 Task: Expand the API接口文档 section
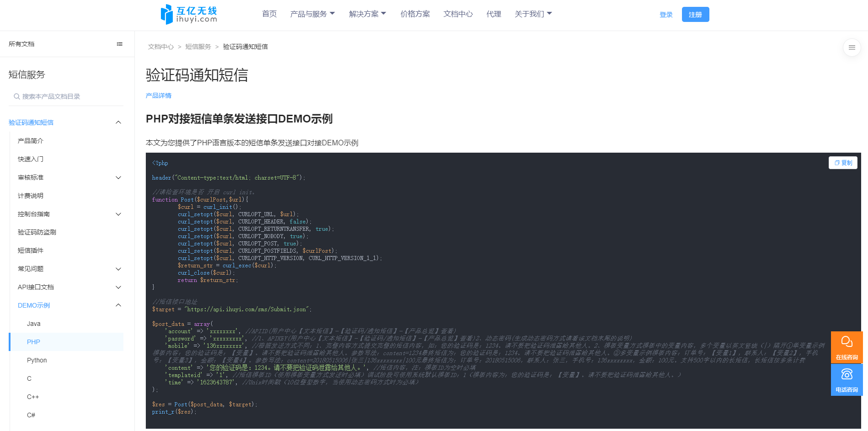pyautogui.click(x=118, y=287)
